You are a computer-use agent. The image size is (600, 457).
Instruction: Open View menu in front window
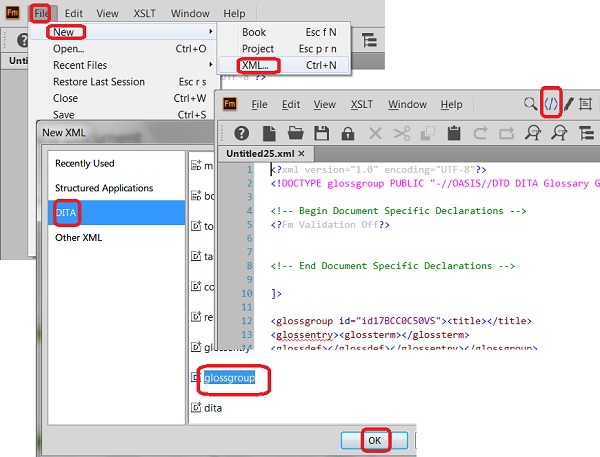[324, 104]
